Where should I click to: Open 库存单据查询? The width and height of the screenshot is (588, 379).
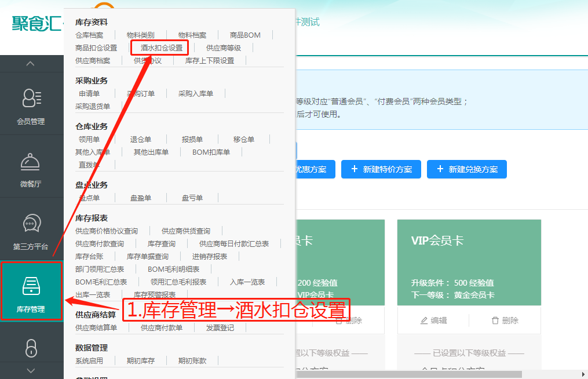(x=148, y=257)
